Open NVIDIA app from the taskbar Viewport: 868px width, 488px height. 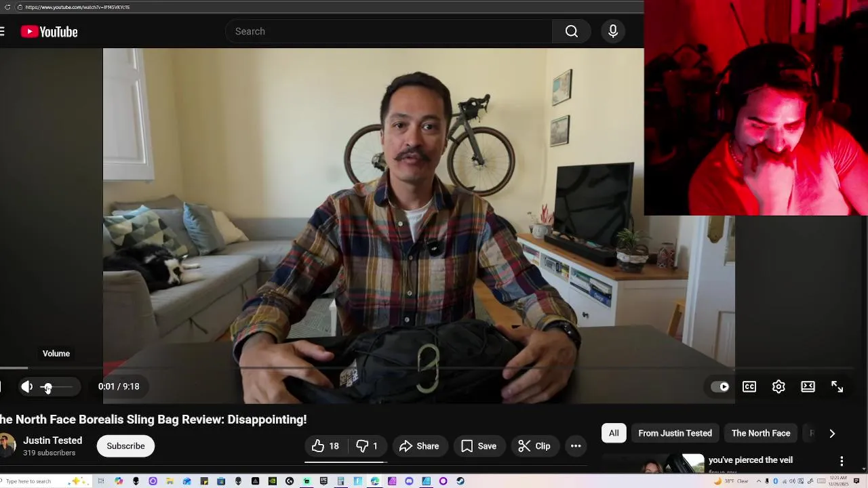(272, 481)
